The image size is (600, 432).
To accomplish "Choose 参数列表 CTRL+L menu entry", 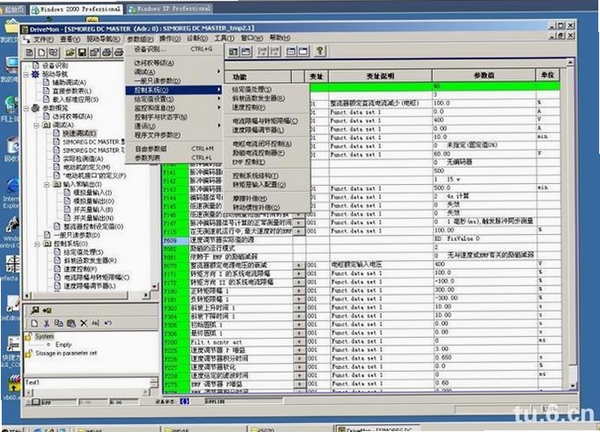I will click(173, 158).
